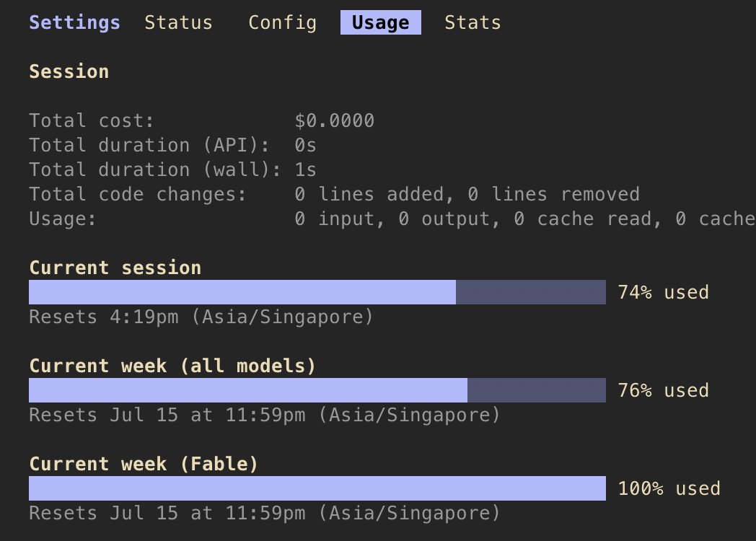
Task: Click the Total code changes label
Action: point(138,194)
